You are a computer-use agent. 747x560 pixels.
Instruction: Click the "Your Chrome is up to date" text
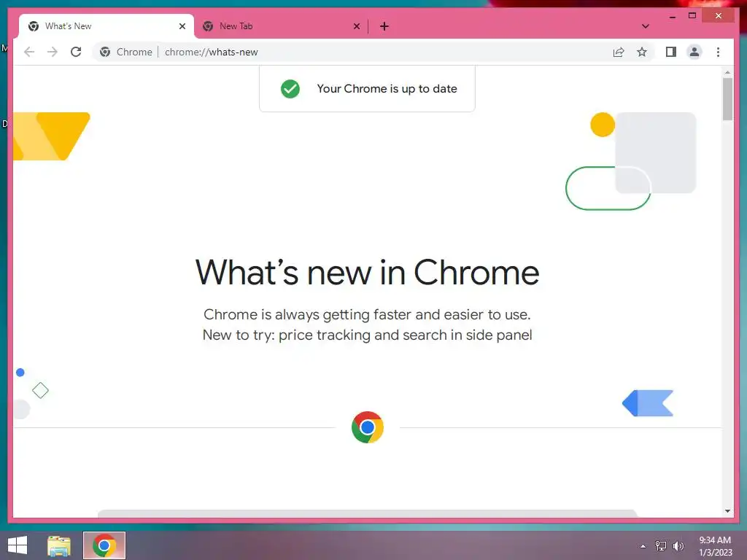click(x=387, y=88)
